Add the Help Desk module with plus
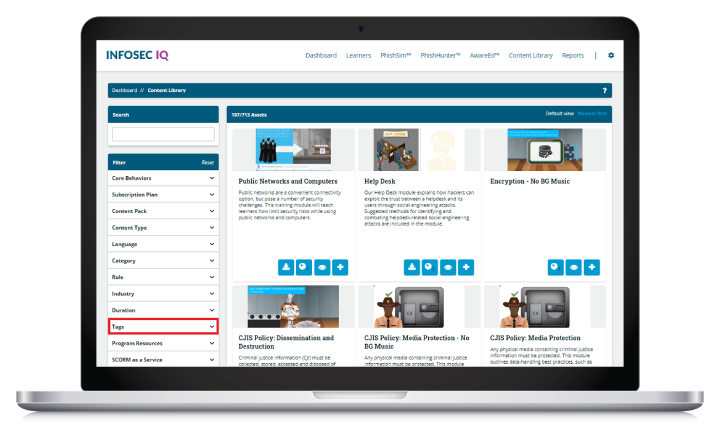Viewport: 720px width, 428px height. click(x=466, y=267)
